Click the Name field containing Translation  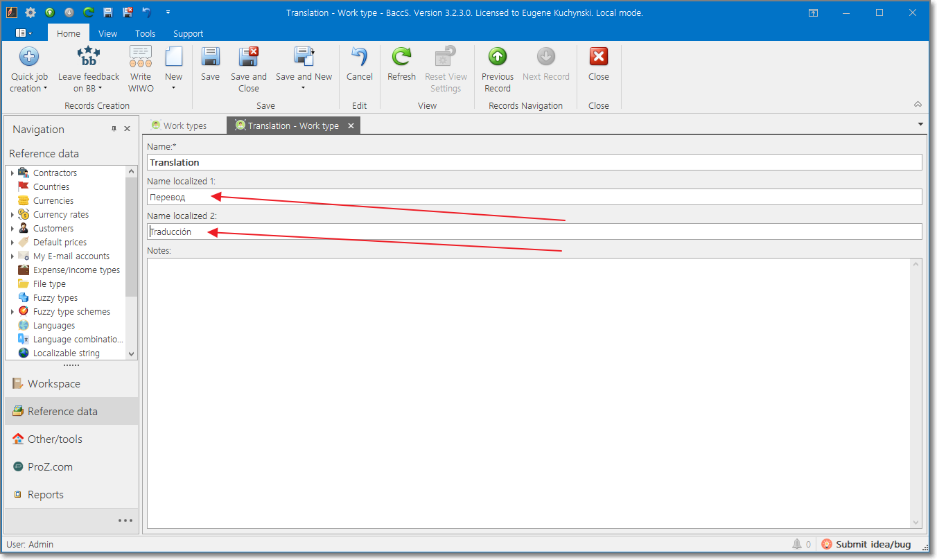[x=534, y=162]
